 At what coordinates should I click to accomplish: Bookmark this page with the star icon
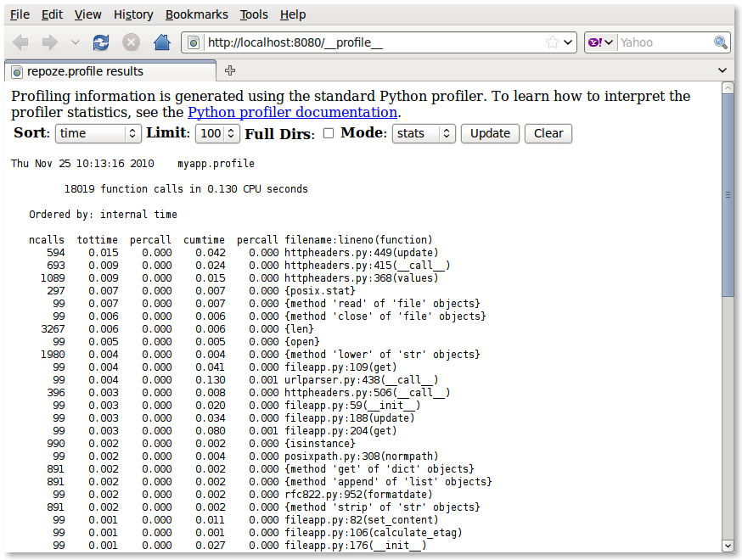(x=552, y=42)
